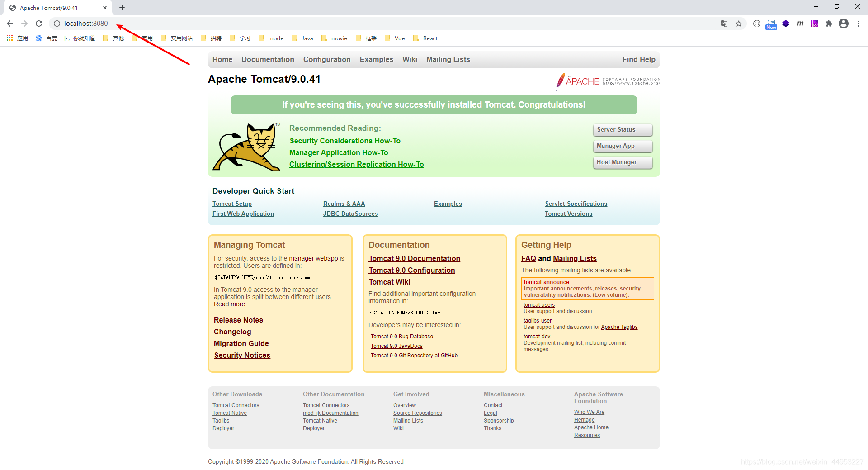
Task: Open the apps grid shortcut in bookmarks bar
Action: tap(17, 38)
